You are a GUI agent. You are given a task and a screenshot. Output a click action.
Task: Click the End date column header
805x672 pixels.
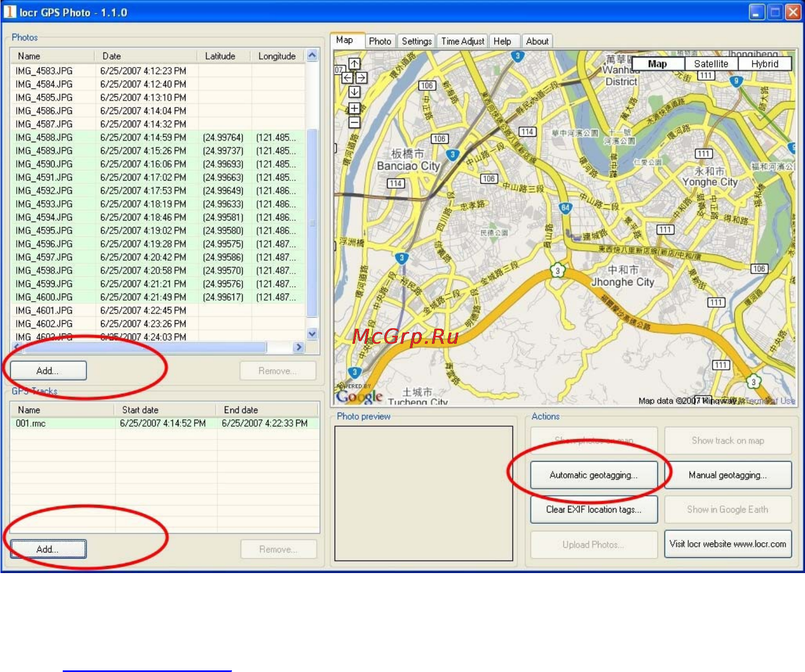point(268,410)
